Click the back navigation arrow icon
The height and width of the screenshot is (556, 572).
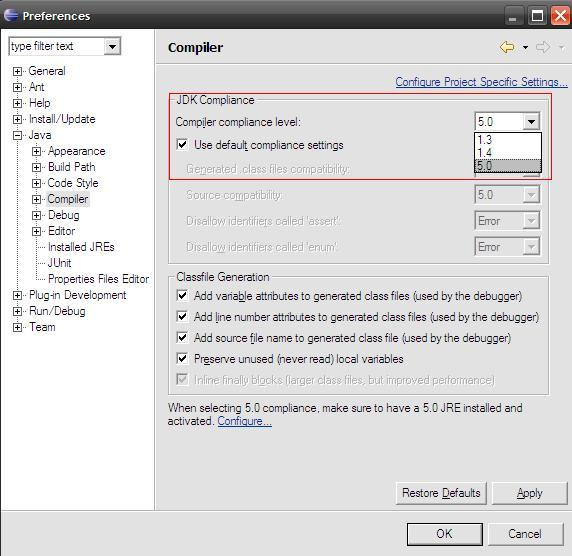pos(507,47)
